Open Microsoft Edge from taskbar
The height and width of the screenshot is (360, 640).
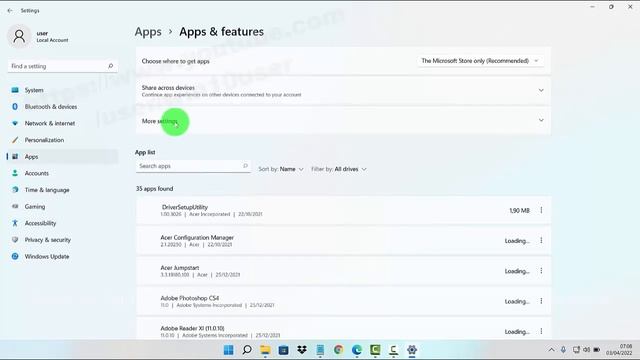tap(357, 350)
